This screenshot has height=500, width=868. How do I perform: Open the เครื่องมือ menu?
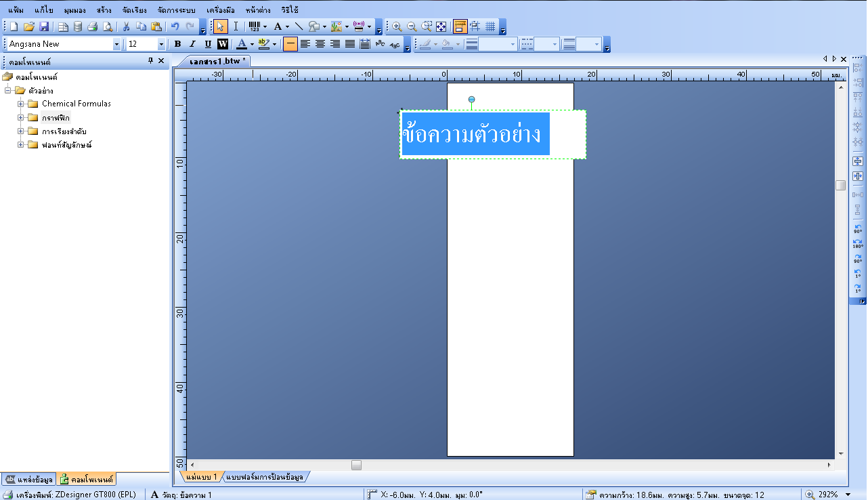point(221,10)
